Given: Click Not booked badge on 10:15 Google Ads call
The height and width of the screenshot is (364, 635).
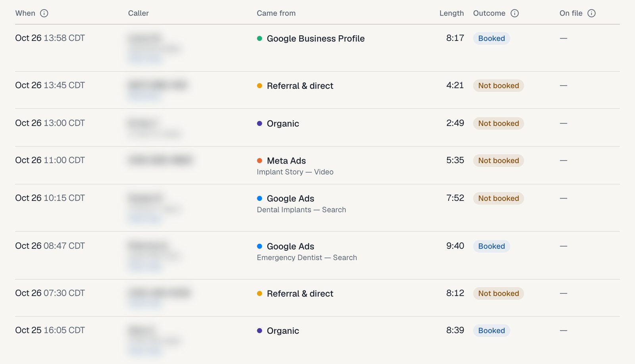Looking at the screenshot, I should pyautogui.click(x=498, y=198).
